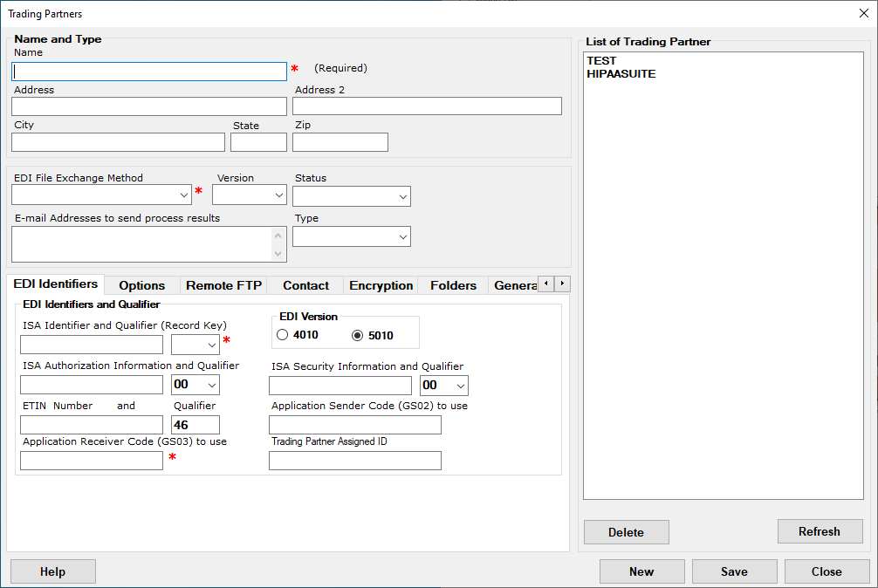The width and height of the screenshot is (878, 588).
Task: Focus the State input field
Action: pyautogui.click(x=258, y=142)
